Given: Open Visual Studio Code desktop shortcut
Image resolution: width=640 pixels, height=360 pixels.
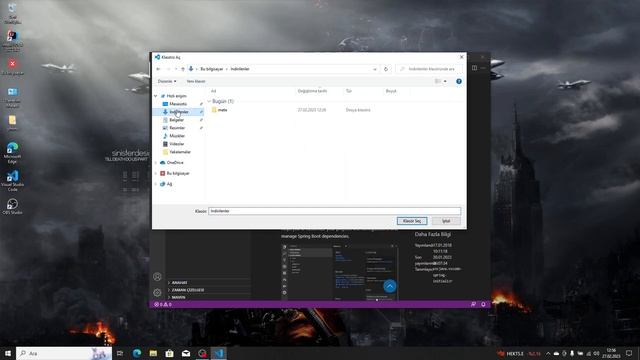Looking at the screenshot, I should tap(12, 181).
